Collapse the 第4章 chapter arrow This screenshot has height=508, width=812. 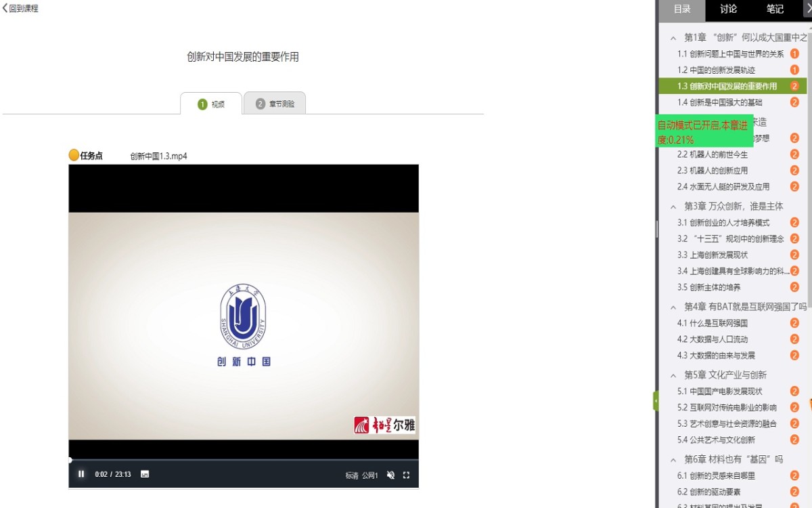(673, 308)
